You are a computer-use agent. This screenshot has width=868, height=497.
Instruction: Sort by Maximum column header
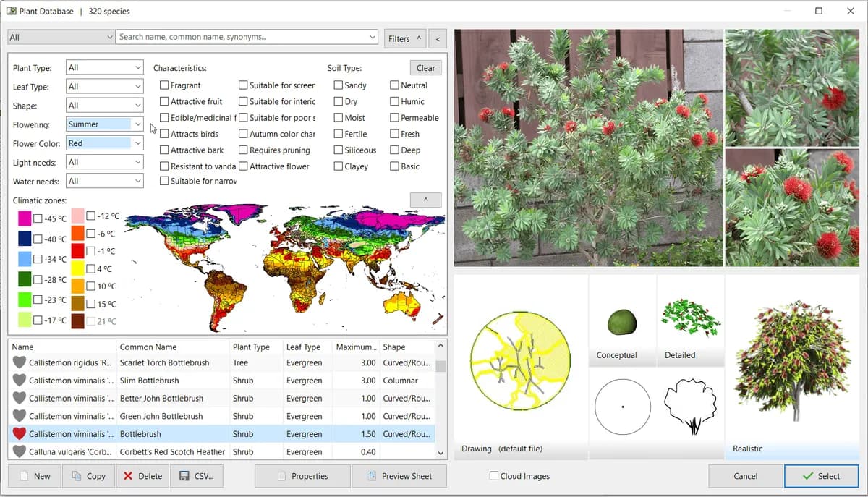pos(356,347)
